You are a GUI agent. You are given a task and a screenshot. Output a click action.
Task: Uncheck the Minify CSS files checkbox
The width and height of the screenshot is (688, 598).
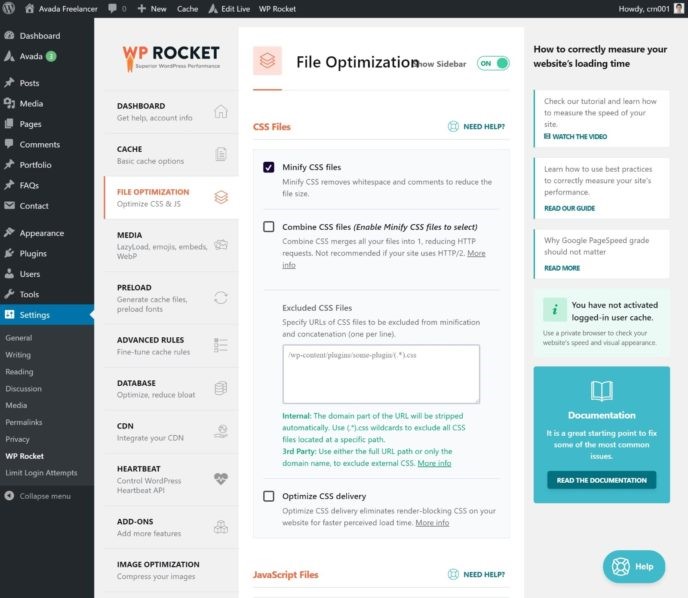pyautogui.click(x=269, y=167)
